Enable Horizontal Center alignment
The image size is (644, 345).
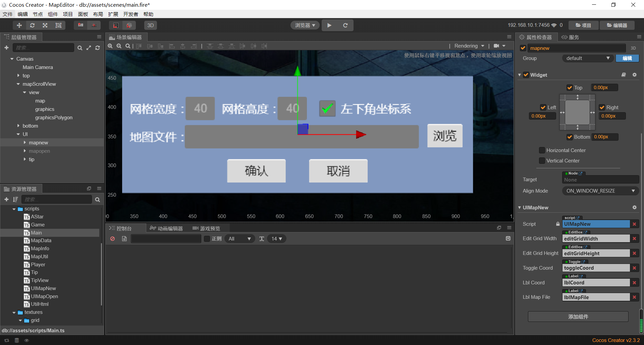click(542, 150)
